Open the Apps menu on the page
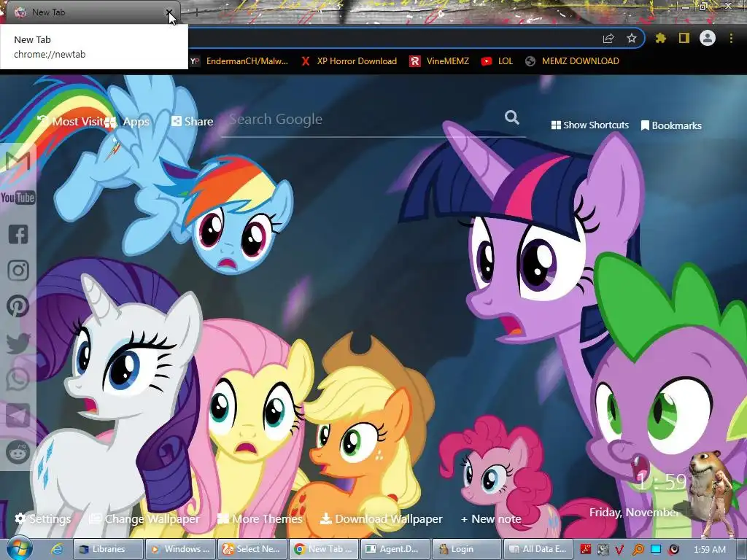The image size is (747, 560). [128, 122]
